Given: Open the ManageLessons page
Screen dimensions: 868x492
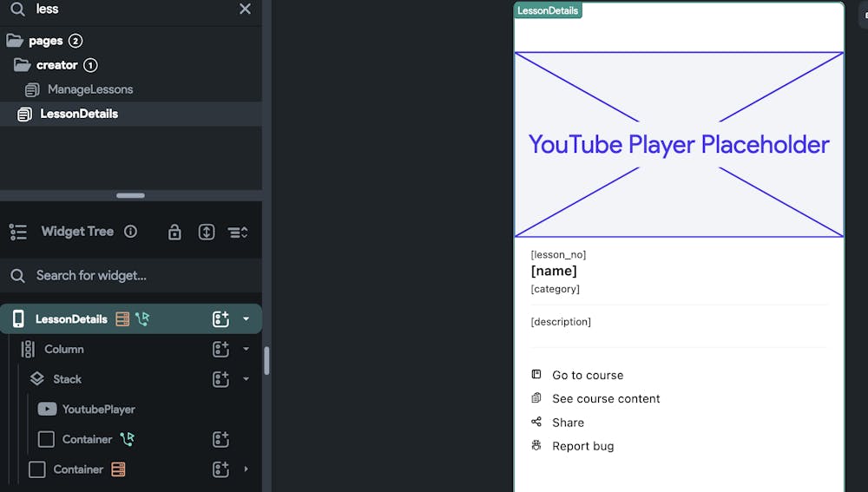Looking at the screenshot, I should [89, 89].
